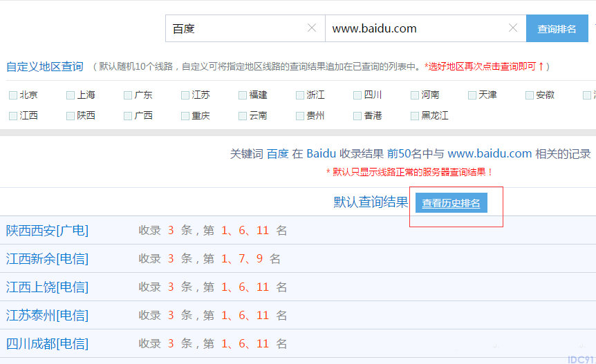Check the 四川 region checkbox
This screenshot has width=596, height=364.
357,95
